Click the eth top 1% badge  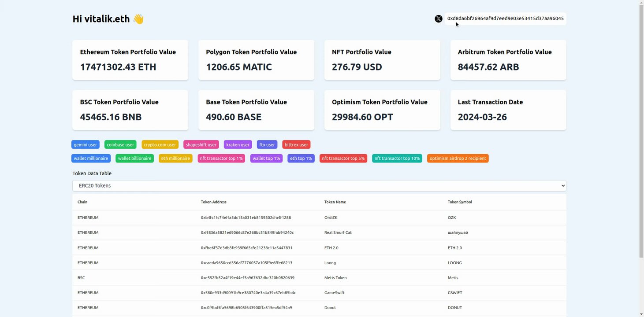(x=301, y=158)
